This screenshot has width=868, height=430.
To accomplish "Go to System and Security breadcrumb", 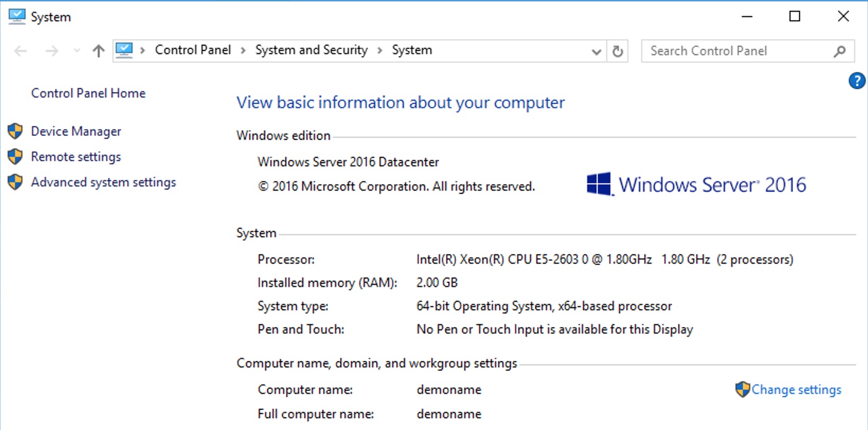I will (x=311, y=50).
